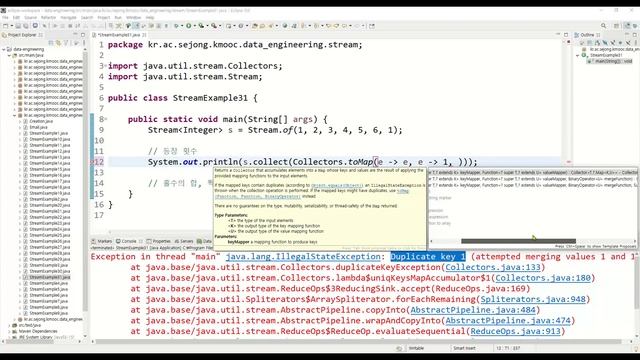
Task: Open the Edit menu
Action: pyautogui.click(x=16, y=18)
